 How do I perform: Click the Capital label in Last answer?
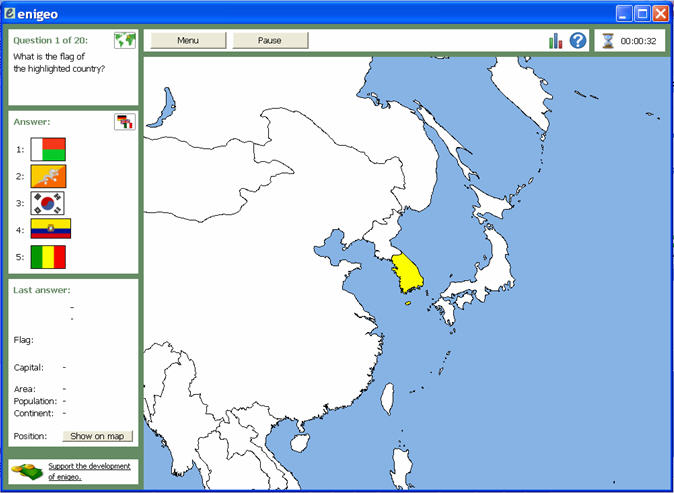29,368
